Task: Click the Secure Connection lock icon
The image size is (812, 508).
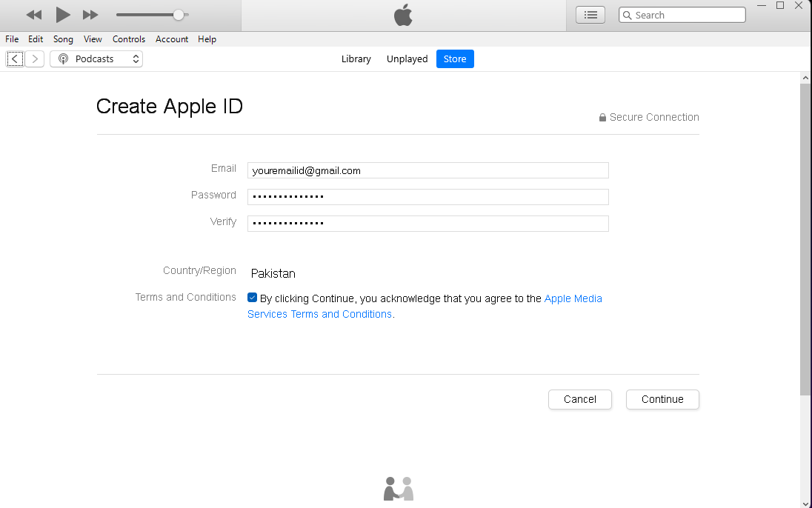Action: pyautogui.click(x=602, y=118)
